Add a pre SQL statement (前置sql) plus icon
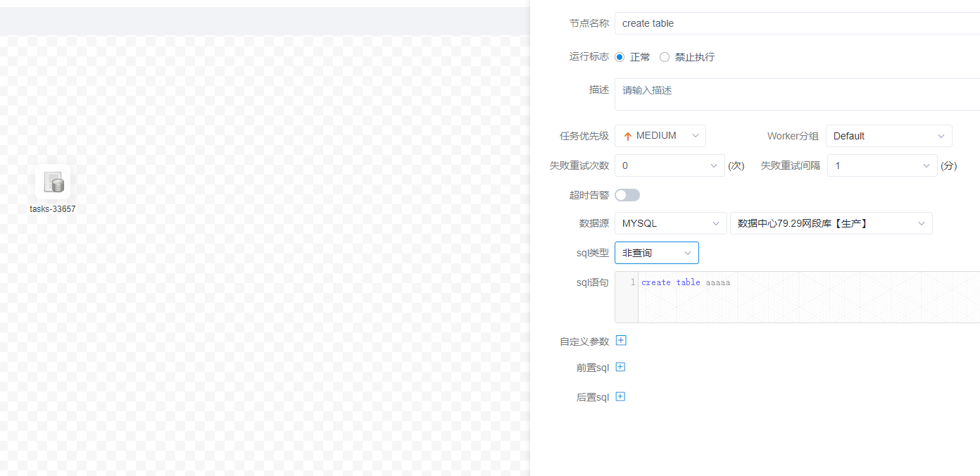The width and height of the screenshot is (980, 476). click(x=620, y=367)
